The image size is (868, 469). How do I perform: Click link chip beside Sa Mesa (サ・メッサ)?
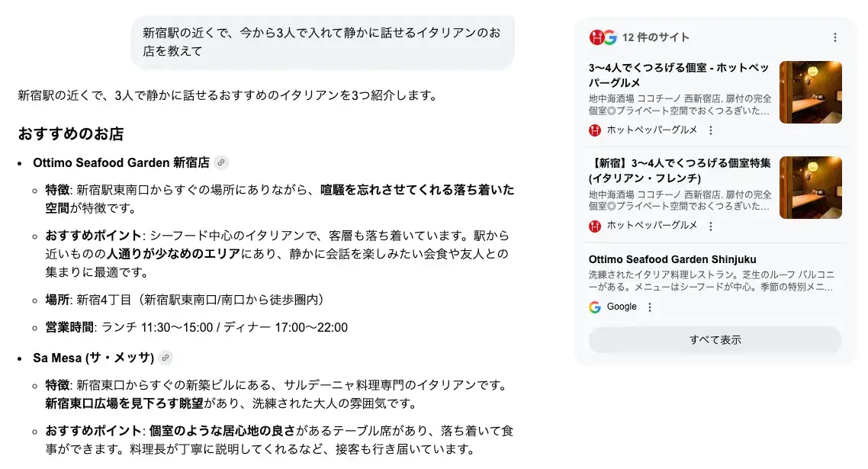[x=166, y=358]
